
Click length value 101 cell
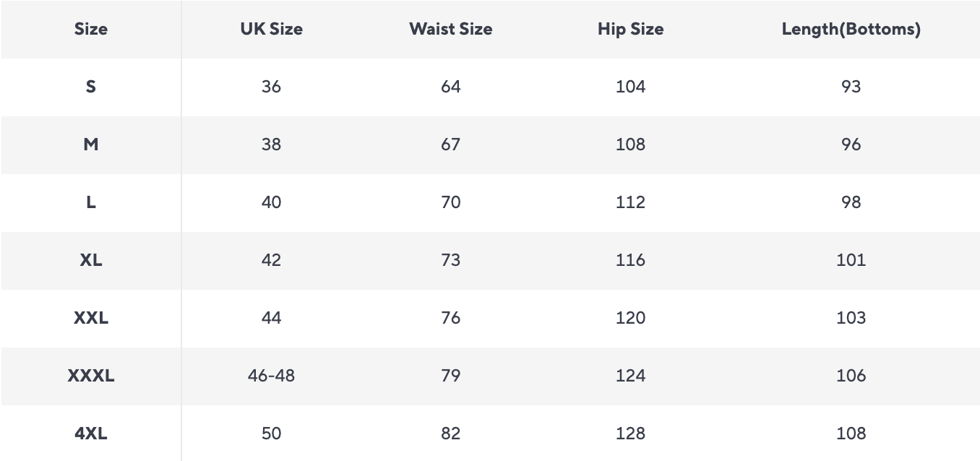851,260
